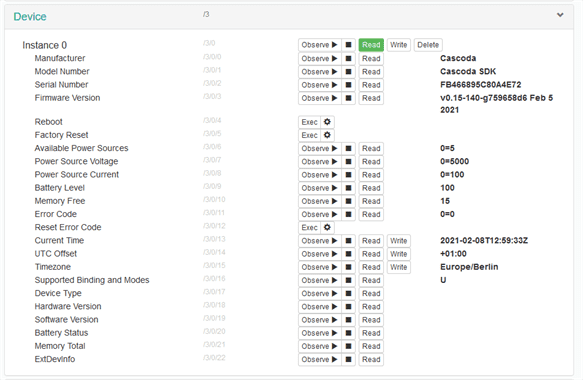This screenshot has width=583, height=380.
Task: Write the Current Time resource
Action: [399, 241]
